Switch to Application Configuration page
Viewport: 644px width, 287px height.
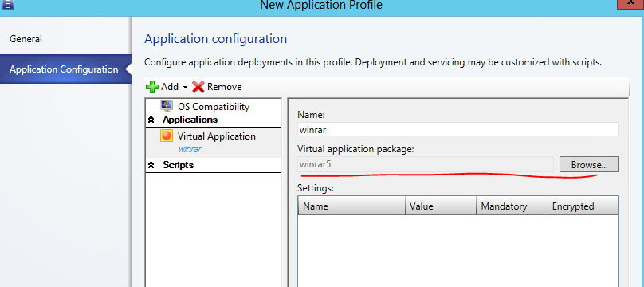click(64, 69)
